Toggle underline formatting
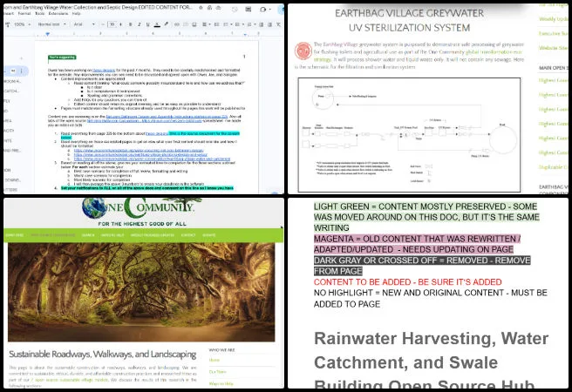 [x=147, y=24]
